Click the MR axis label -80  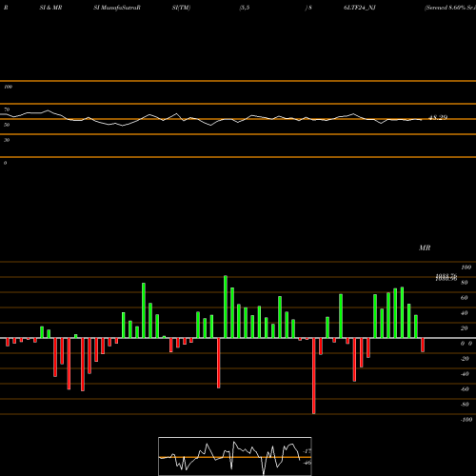[x=465, y=405]
